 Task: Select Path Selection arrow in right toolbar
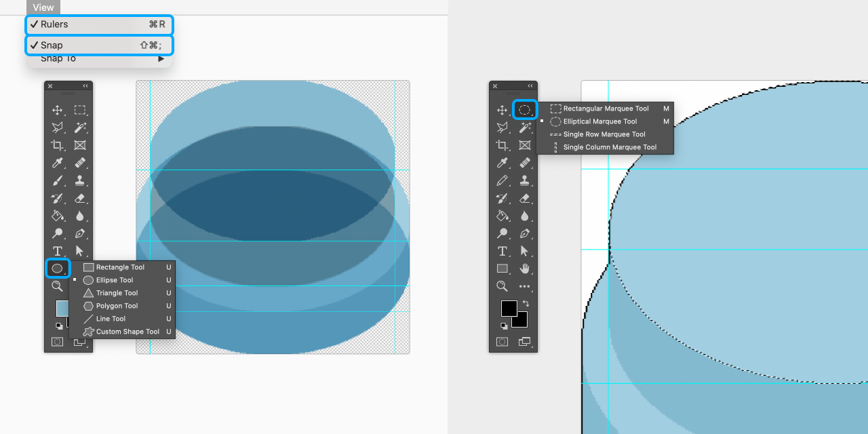click(525, 251)
